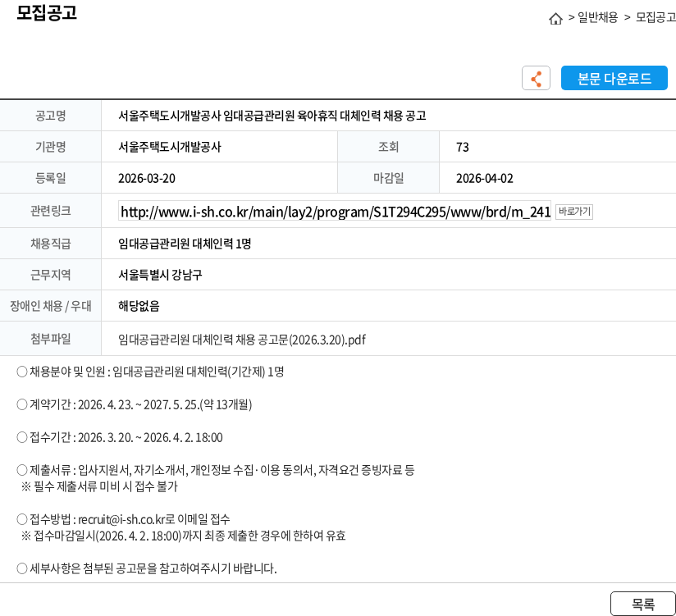Screen dimensions: 676x616
Task: Click the view count value 73
Action: coord(462,148)
